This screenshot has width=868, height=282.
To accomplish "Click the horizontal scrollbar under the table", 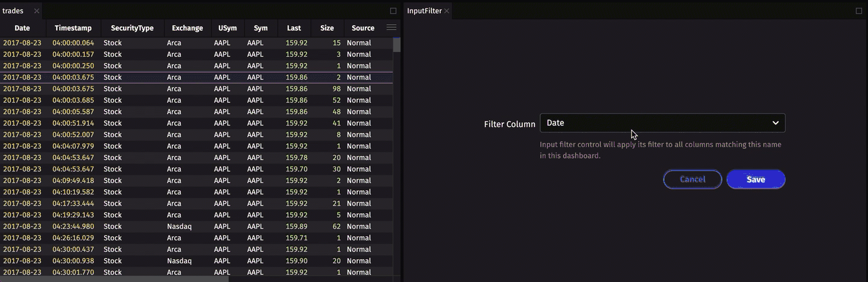I will pyautogui.click(x=115, y=278).
